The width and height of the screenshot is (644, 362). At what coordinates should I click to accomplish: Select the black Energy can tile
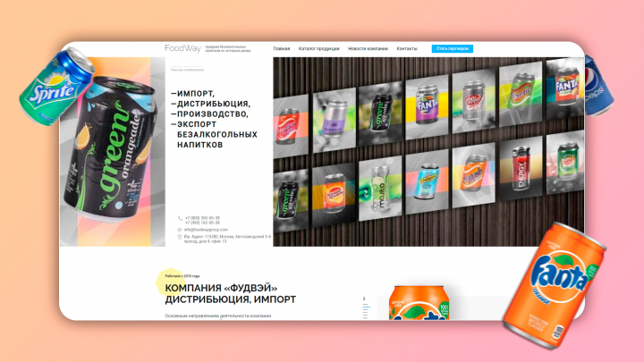pyautogui.click(x=521, y=169)
